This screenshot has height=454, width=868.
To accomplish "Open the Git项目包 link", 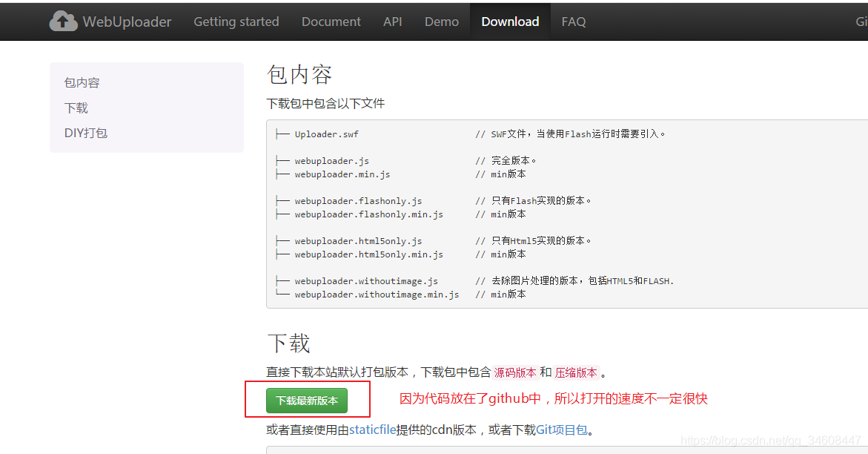I will (562, 430).
